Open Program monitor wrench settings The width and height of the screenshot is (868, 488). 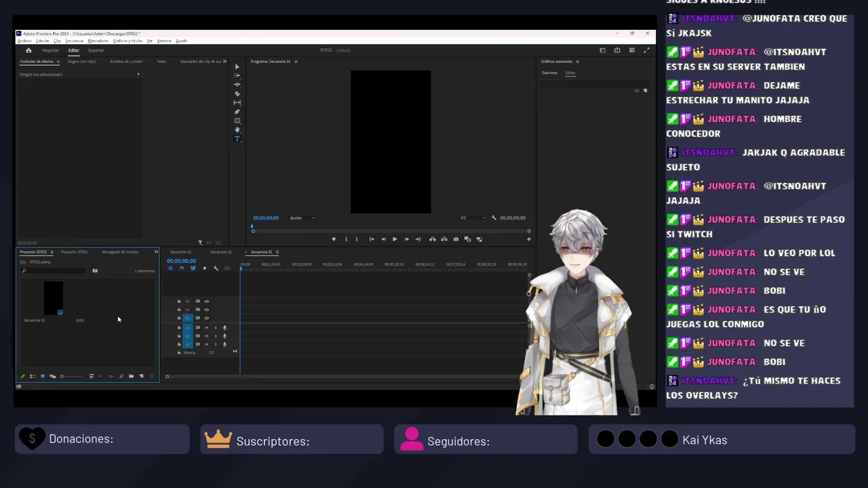494,218
